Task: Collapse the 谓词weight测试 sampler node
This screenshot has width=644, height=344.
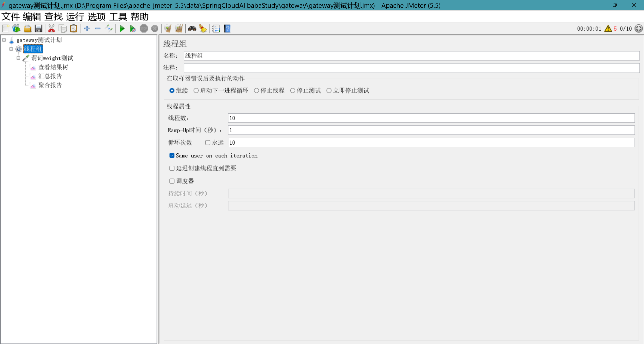Action: click(18, 58)
